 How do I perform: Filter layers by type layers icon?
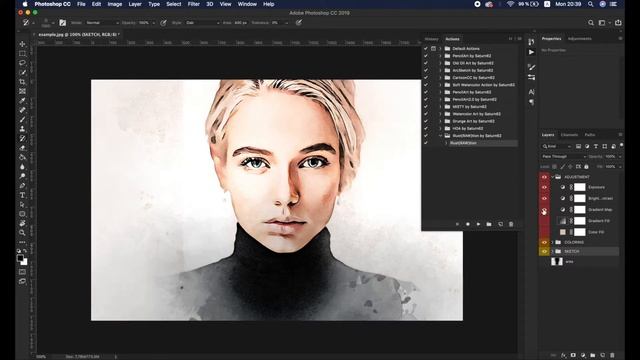(x=596, y=146)
